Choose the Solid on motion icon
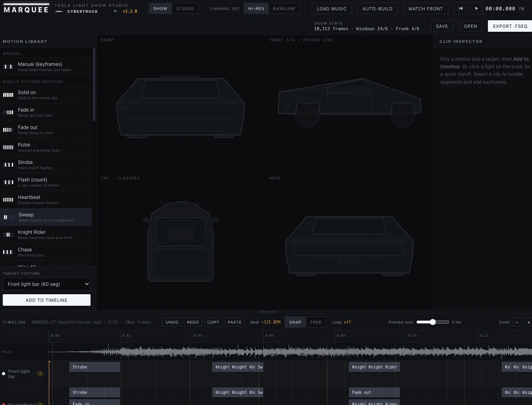 [8, 95]
